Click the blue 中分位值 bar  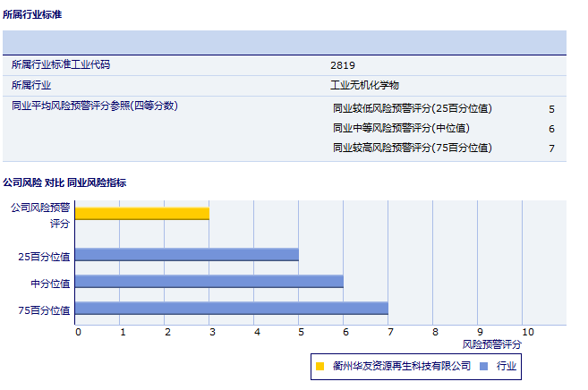209,282
